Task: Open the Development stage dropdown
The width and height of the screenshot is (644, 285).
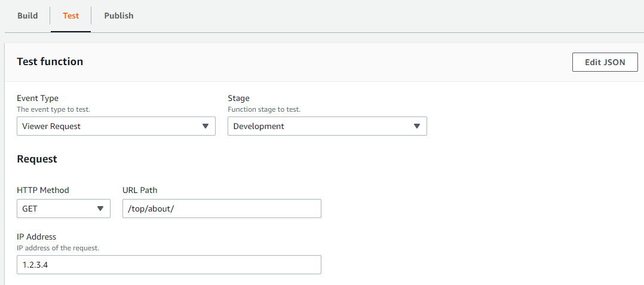Action: [327, 126]
